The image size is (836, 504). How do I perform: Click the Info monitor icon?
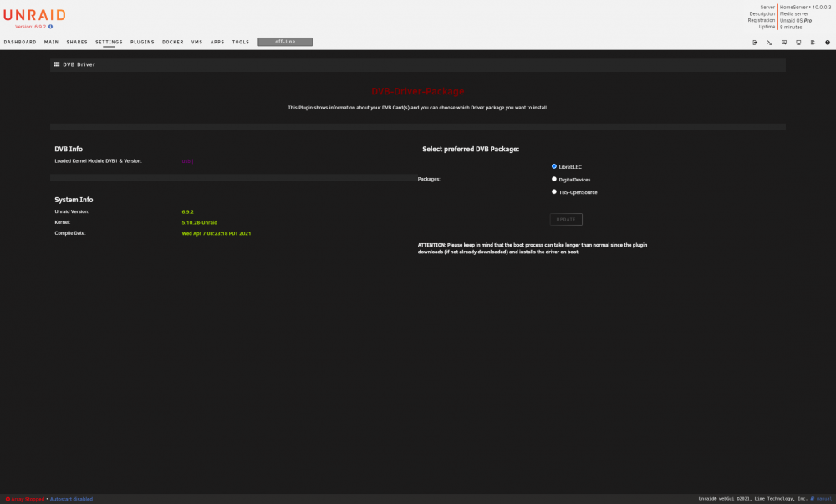click(x=798, y=42)
